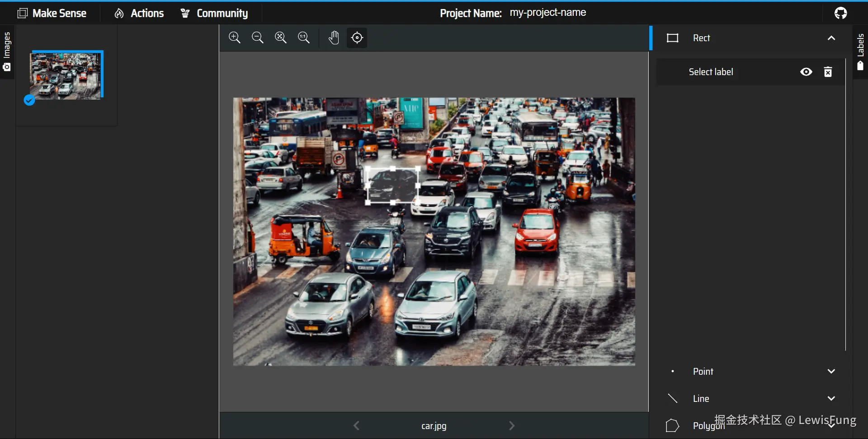The width and height of the screenshot is (868, 439).
Task: Open the Select label dropdown
Action: [x=711, y=72]
